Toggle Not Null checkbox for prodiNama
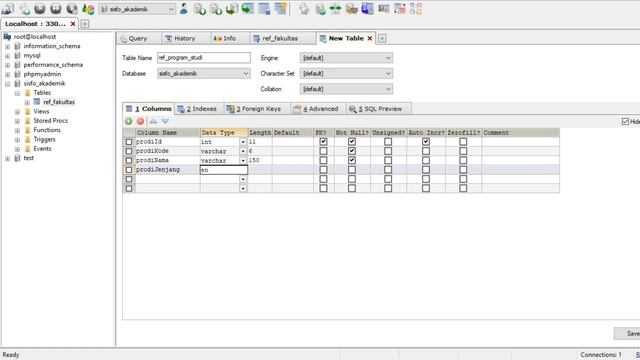This screenshot has width=640, height=360. [352, 160]
